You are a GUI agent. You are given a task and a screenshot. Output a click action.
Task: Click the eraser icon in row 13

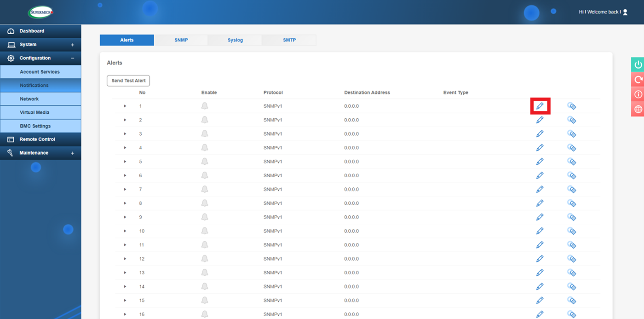click(x=572, y=273)
